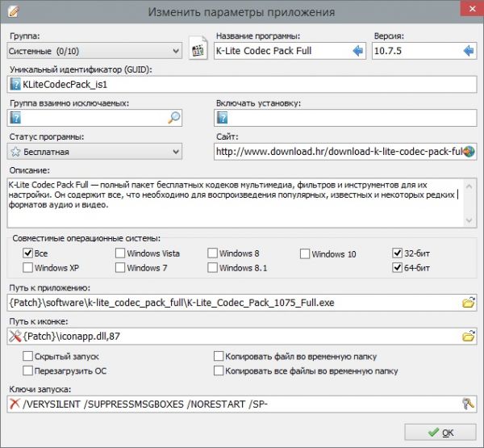The image size is (484, 448).
Task: Click magnifier icon in Группа взаимно исключаемых
Action: (173, 118)
